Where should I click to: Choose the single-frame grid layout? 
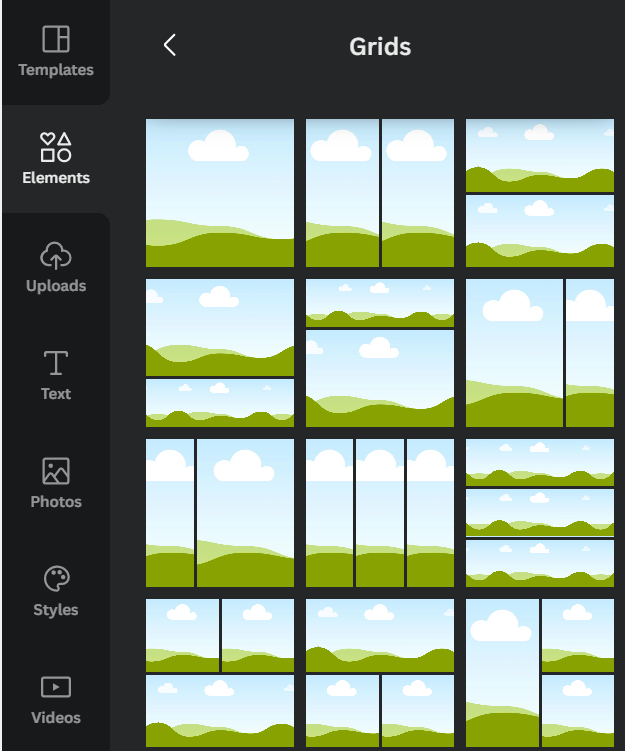point(220,193)
